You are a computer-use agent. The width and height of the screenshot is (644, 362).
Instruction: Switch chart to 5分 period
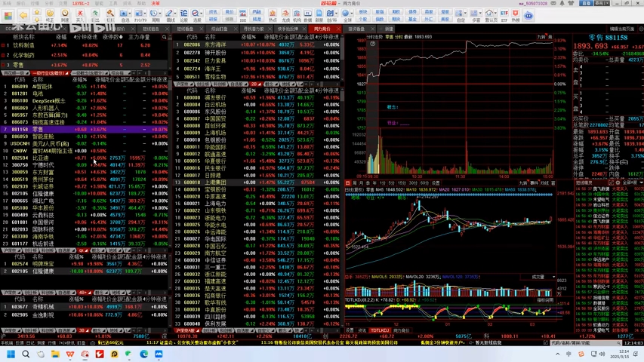click(x=391, y=183)
